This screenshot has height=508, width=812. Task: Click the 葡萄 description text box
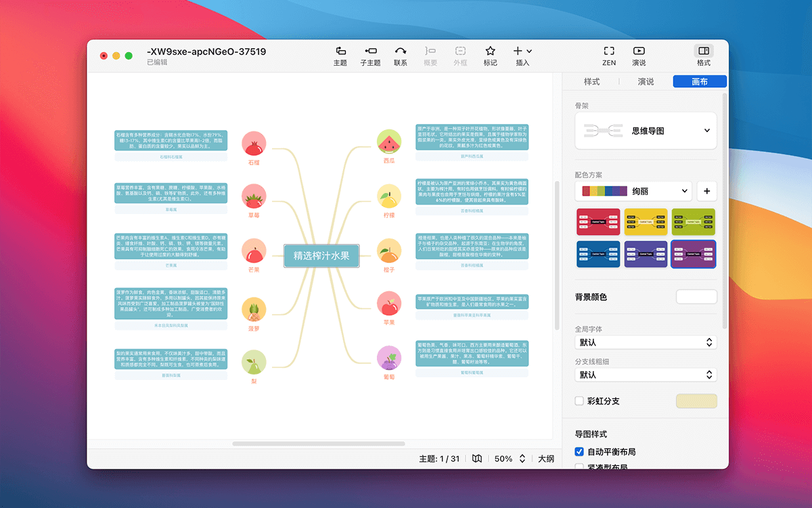pyautogui.click(x=472, y=354)
